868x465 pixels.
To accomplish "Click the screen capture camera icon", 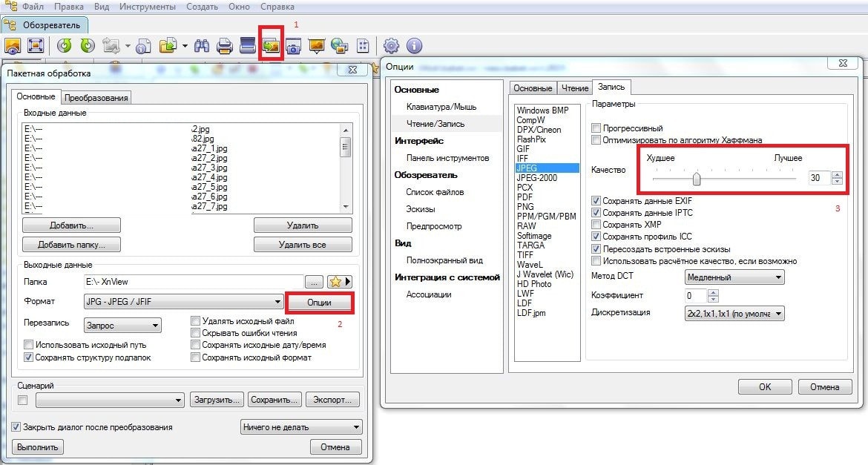I will pos(294,46).
